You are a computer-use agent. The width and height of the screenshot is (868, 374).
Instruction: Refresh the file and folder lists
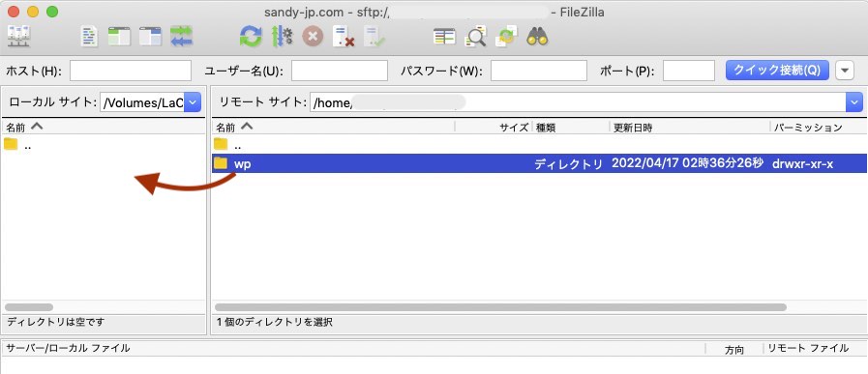tap(251, 37)
